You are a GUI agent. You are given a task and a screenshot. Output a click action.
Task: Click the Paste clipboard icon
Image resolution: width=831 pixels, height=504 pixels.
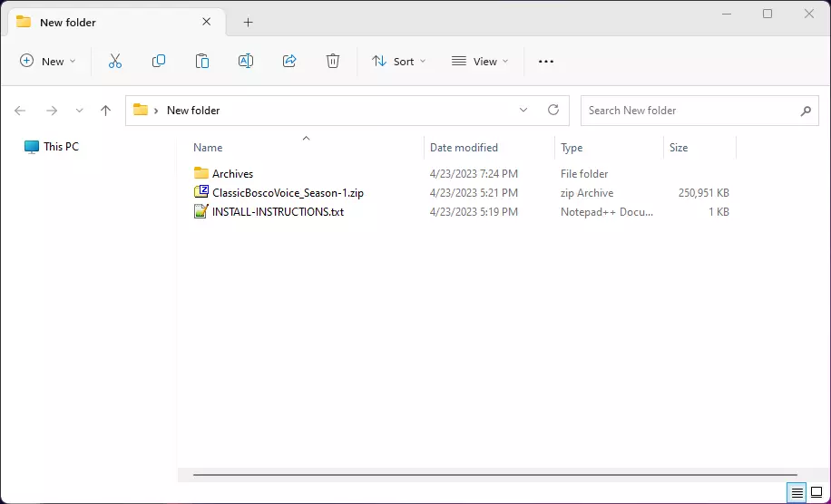[x=202, y=61]
